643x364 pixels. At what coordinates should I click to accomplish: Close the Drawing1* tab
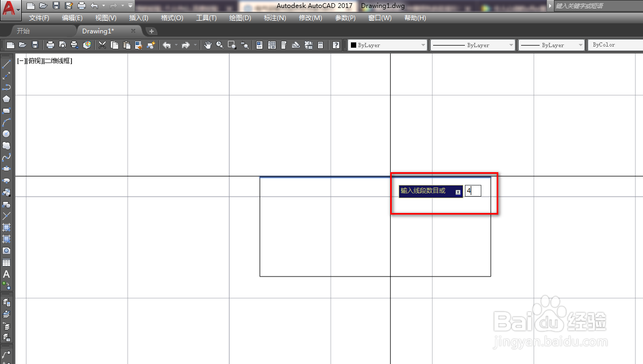[x=133, y=31]
